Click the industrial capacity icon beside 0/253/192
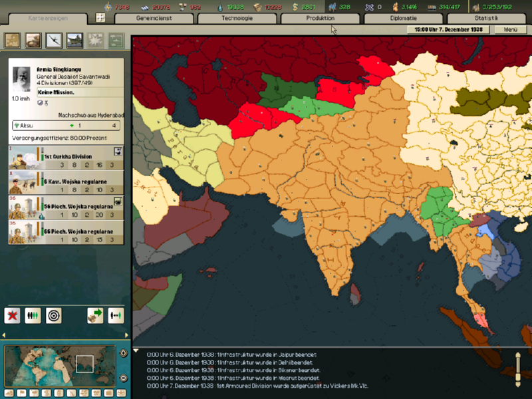Screen dimensions: 532x399 pyautogui.click(x=475, y=7)
